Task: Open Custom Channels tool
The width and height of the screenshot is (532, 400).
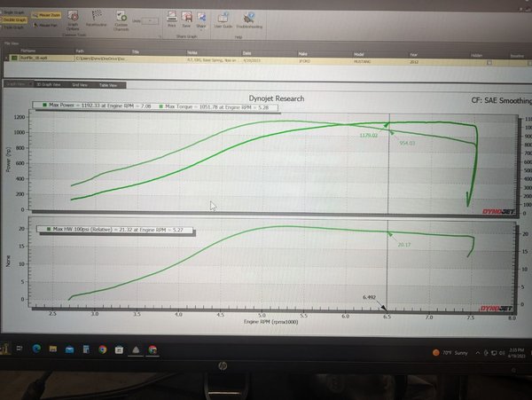Action: [121, 18]
